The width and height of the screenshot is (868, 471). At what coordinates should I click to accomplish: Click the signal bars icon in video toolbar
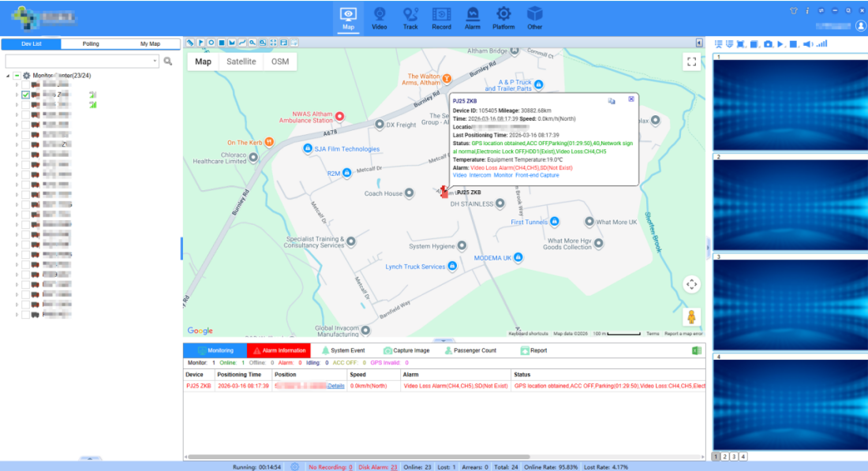(x=822, y=43)
